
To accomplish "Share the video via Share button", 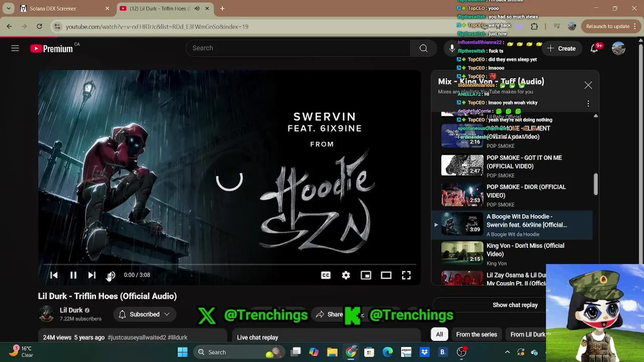I will point(330,314).
